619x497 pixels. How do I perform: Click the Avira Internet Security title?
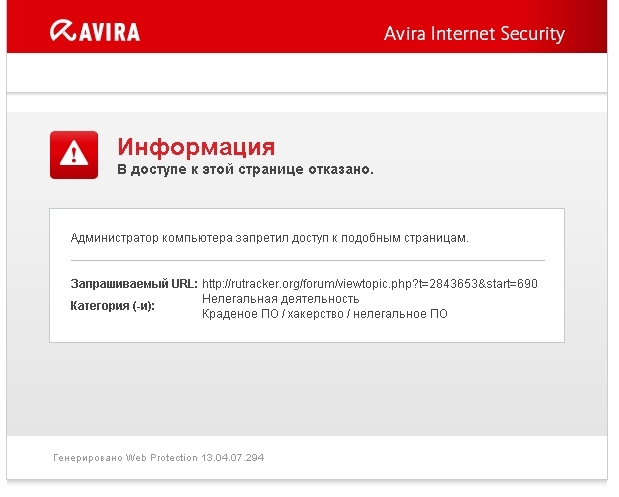coord(474,34)
